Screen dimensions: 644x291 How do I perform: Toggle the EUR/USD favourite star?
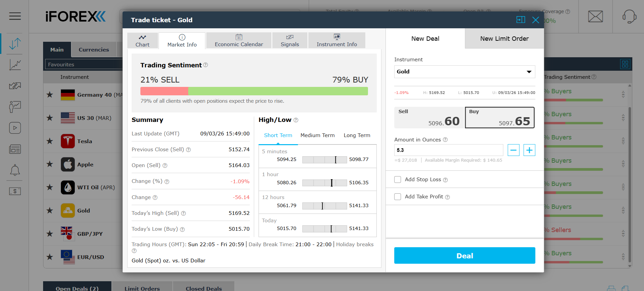(50, 257)
